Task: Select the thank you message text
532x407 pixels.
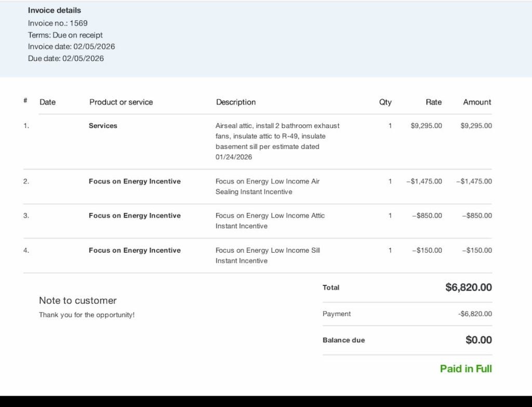Action: click(86, 314)
